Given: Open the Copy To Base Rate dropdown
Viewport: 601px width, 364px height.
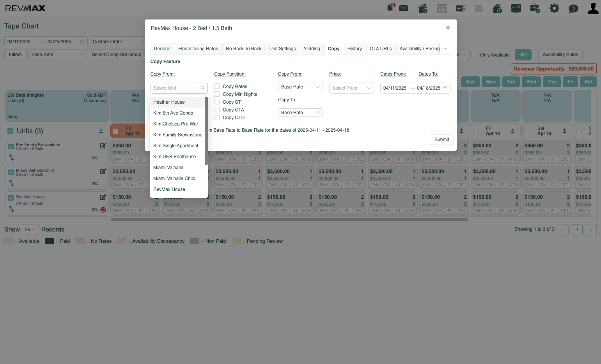Looking at the screenshot, I should 300,113.
